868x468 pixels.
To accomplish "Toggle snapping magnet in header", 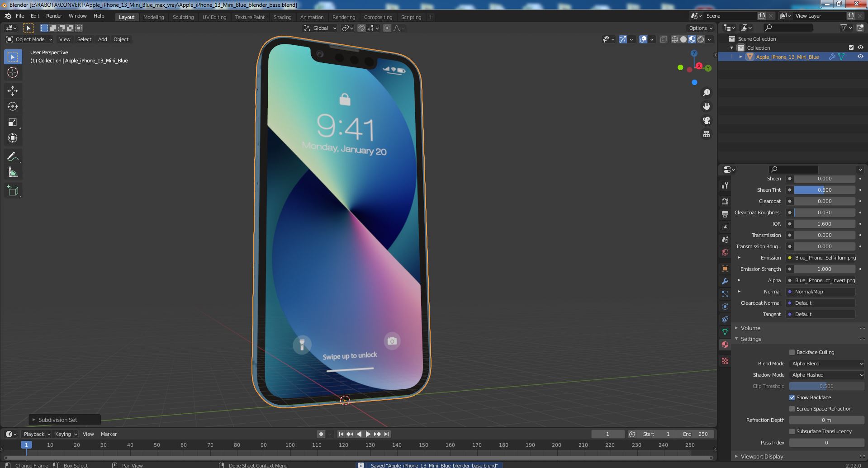I will click(361, 28).
